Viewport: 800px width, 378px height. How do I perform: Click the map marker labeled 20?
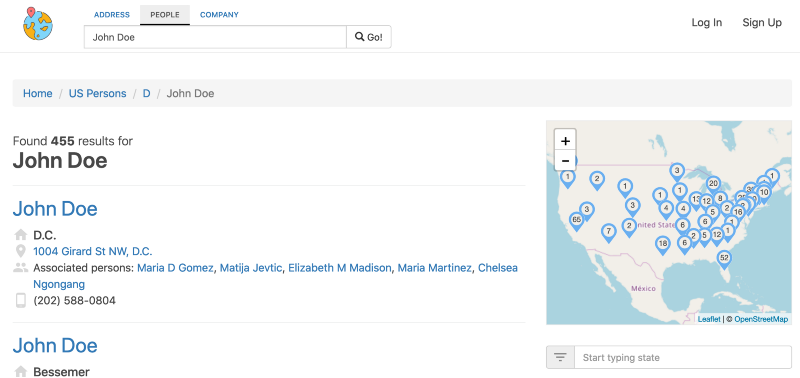click(x=713, y=185)
